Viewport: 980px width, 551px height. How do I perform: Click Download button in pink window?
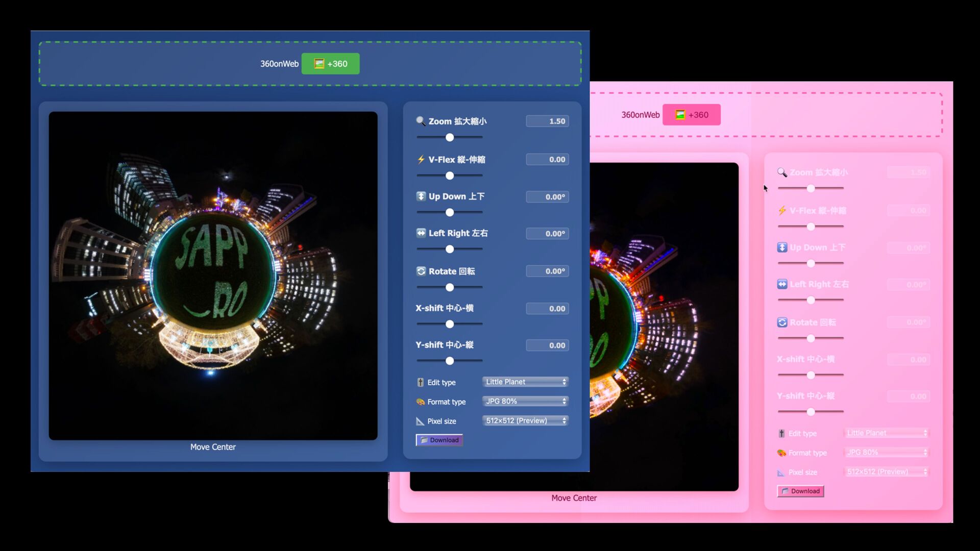(x=800, y=491)
